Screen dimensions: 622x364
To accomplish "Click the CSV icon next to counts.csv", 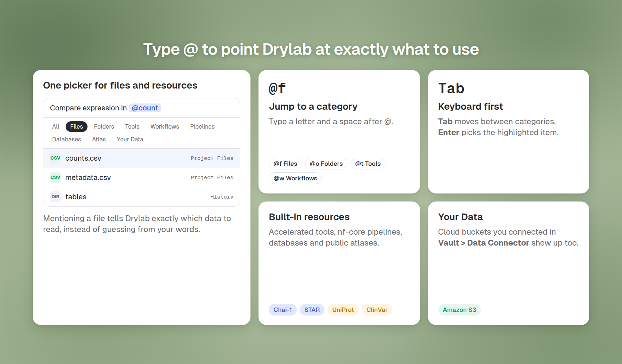I will point(55,158).
